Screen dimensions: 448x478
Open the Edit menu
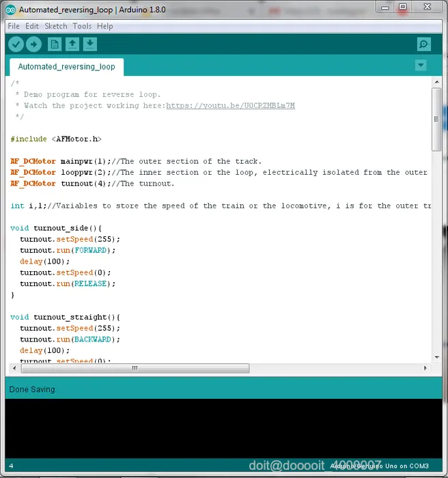click(x=32, y=26)
